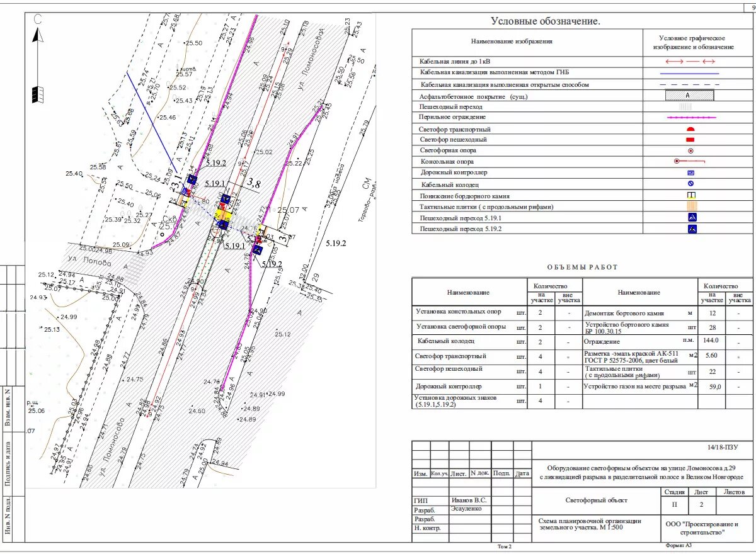Select the curb lowering legend symbol
Image resolution: width=756 pixels, height=554 pixels.
point(690,195)
